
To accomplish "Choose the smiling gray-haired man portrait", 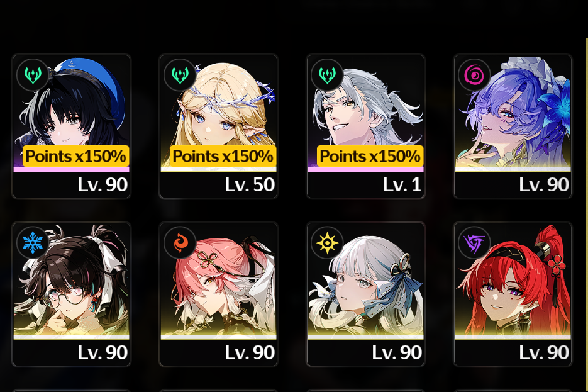I will (x=365, y=126).
